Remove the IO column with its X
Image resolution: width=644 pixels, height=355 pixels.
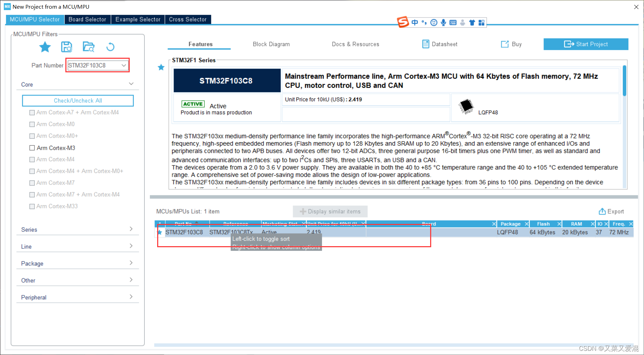tap(606, 224)
